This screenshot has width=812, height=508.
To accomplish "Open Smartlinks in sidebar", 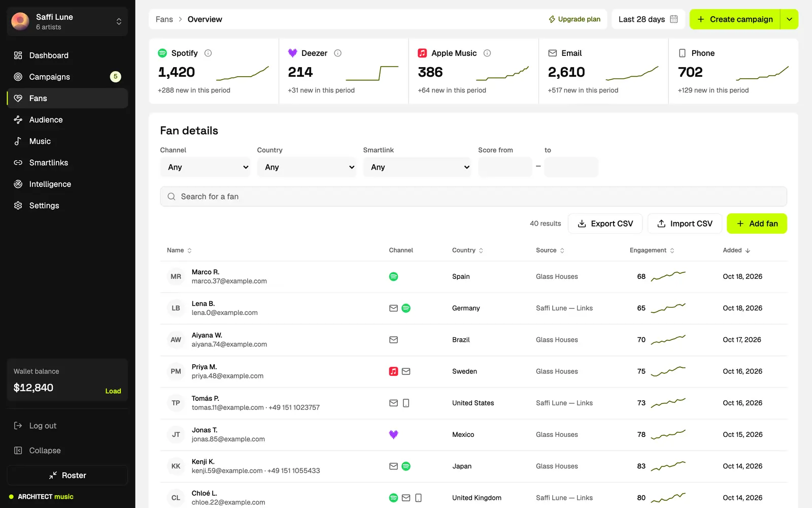I will [x=67, y=163].
